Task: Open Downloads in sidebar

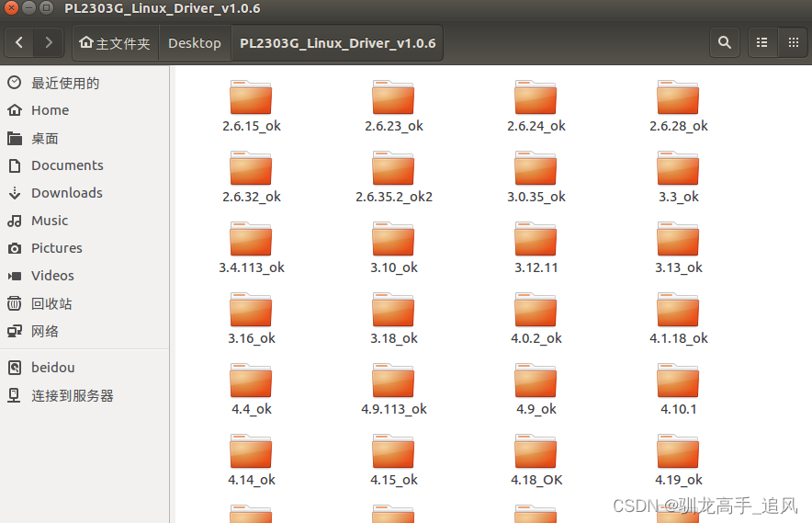Action: coord(85,193)
